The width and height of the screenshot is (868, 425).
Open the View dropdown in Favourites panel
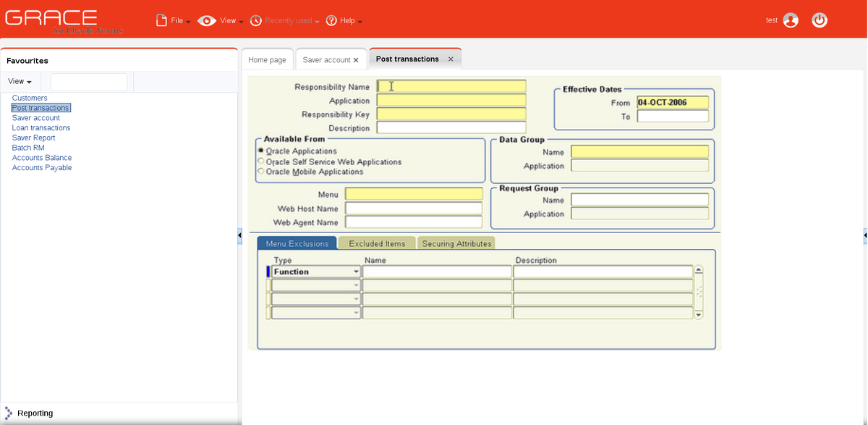20,81
